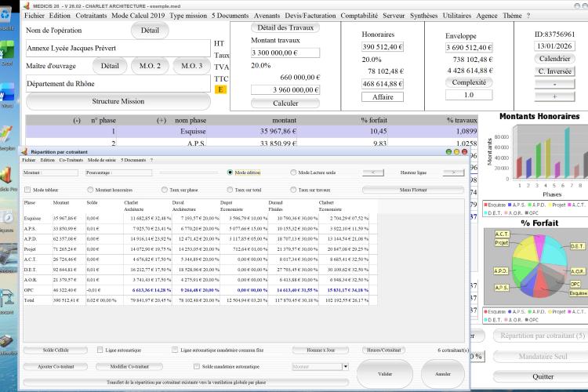This screenshot has height=392, width=588.
Task: Open the Synthèses menu
Action: point(423,16)
